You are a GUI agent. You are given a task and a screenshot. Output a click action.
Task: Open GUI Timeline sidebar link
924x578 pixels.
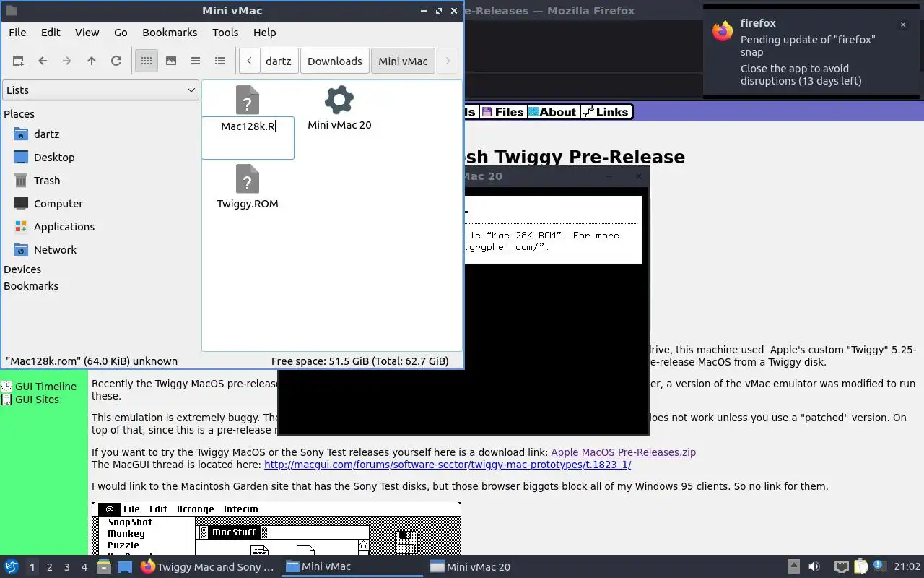(x=45, y=387)
